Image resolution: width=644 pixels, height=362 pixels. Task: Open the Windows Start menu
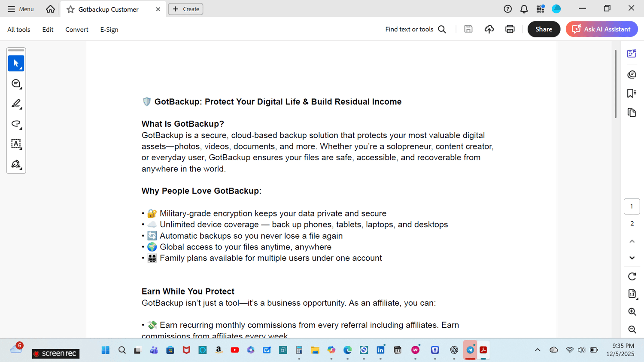106,350
